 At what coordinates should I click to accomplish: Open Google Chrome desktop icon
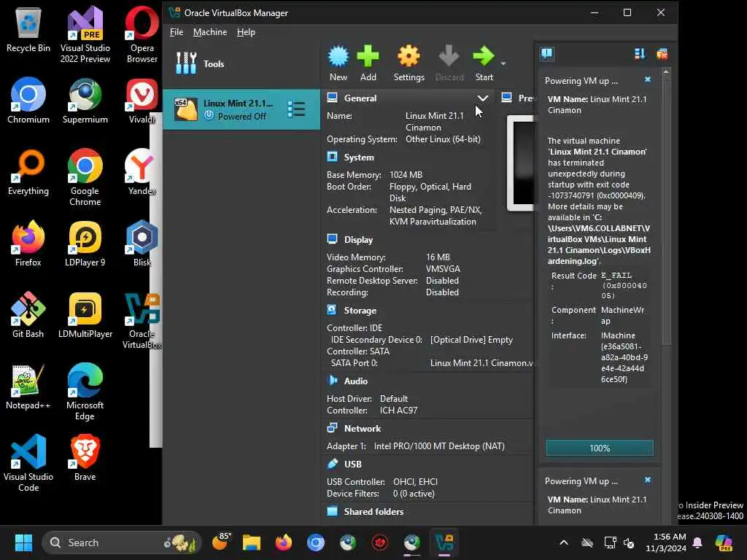click(x=85, y=177)
